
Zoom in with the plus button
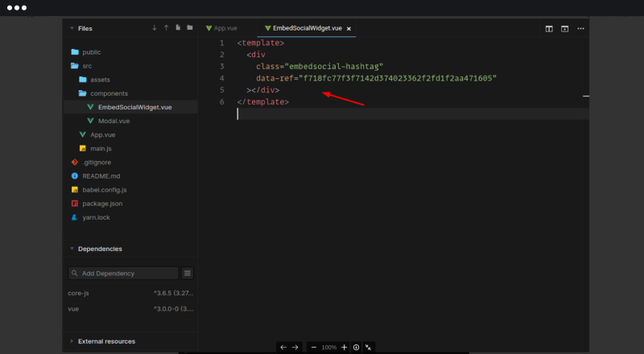[x=345, y=348]
